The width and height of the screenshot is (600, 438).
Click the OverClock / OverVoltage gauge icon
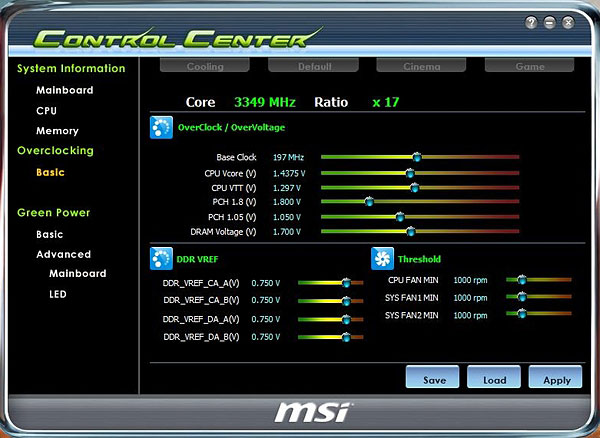pyautogui.click(x=161, y=127)
